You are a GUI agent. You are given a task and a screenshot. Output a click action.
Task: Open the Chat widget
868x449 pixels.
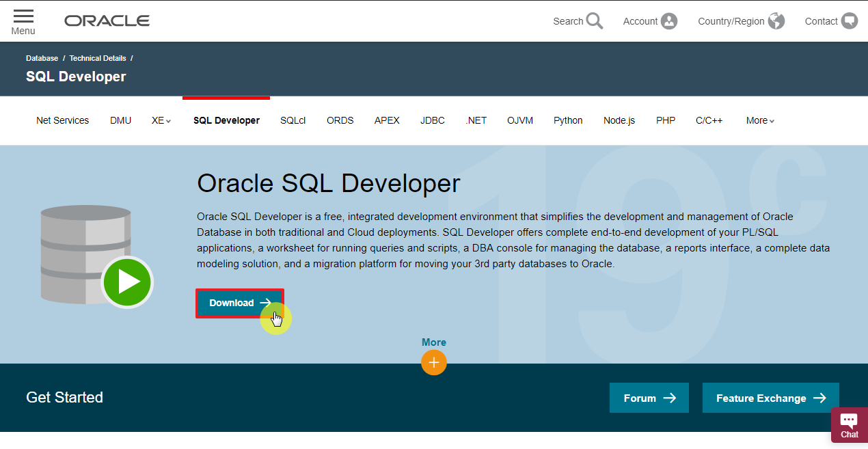coord(850,425)
